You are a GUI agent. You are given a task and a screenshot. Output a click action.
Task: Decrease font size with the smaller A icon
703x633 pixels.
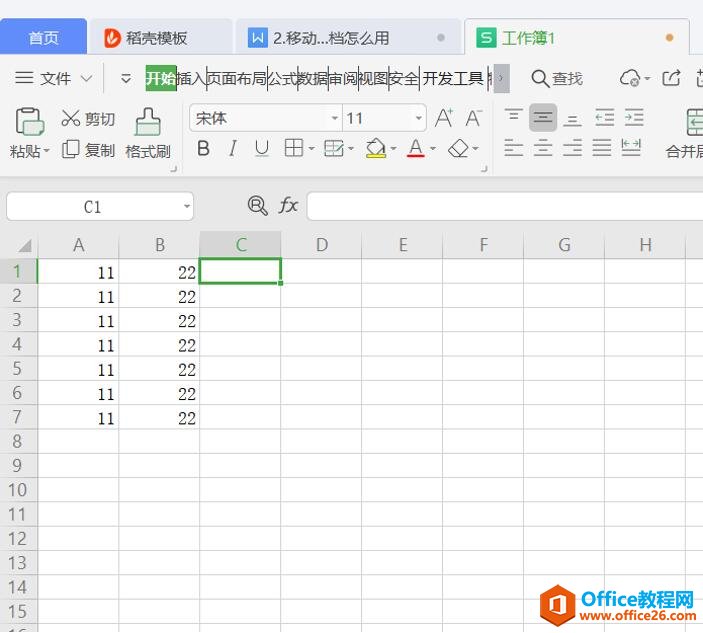tap(473, 118)
